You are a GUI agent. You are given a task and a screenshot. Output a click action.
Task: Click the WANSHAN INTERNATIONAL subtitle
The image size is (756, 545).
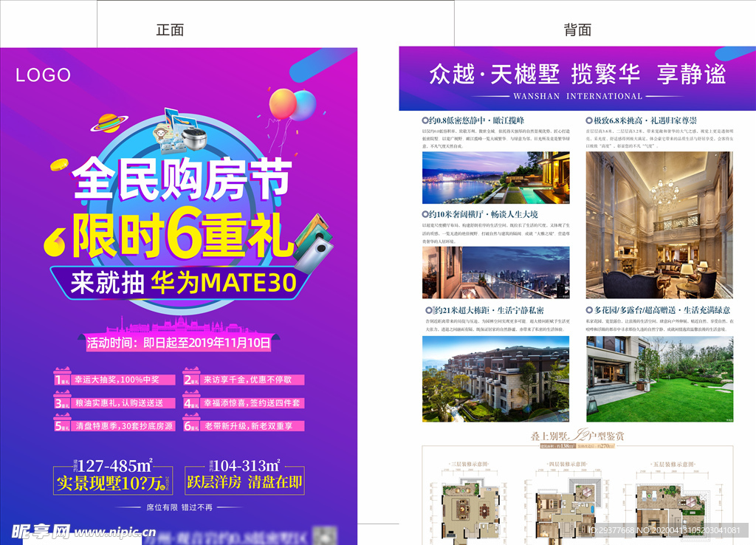[x=577, y=97]
